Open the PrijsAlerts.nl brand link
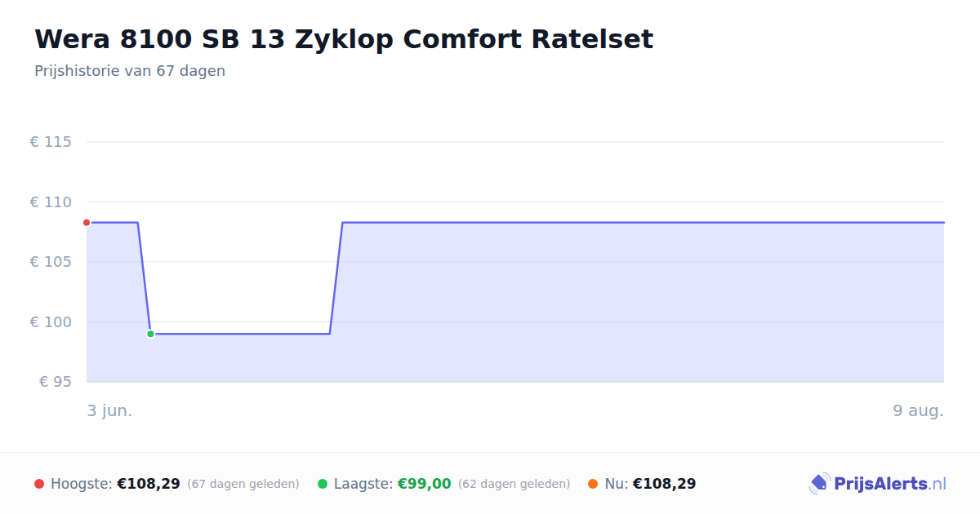 [x=878, y=484]
